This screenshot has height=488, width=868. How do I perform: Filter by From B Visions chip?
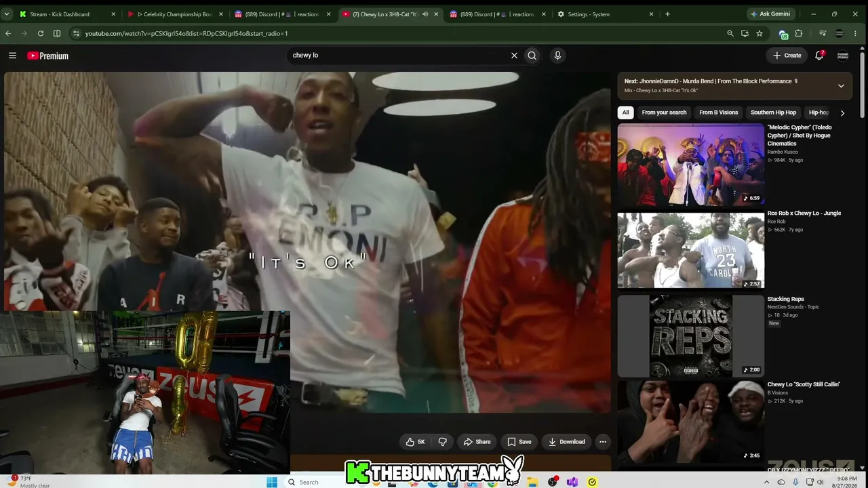pyautogui.click(x=718, y=113)
